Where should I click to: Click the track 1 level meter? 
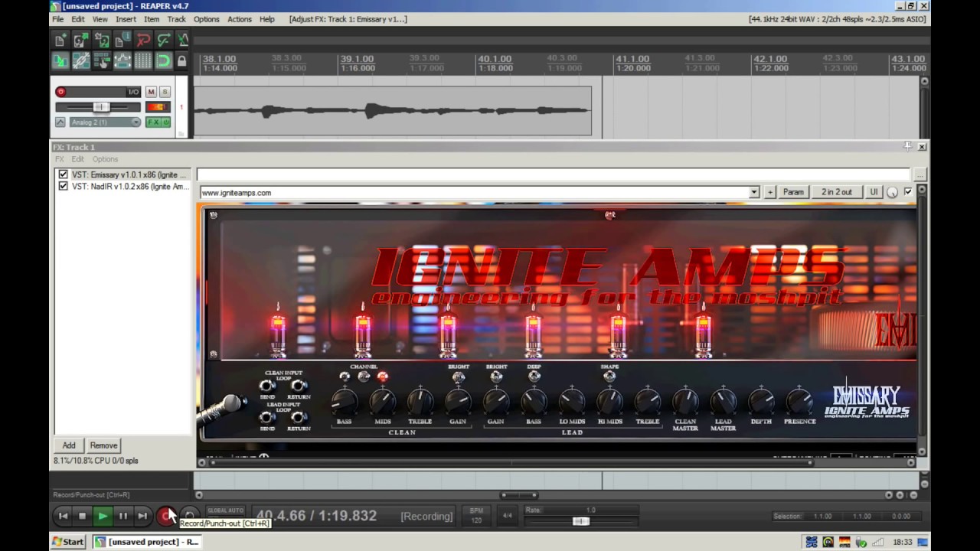click(x=158, y=107)
